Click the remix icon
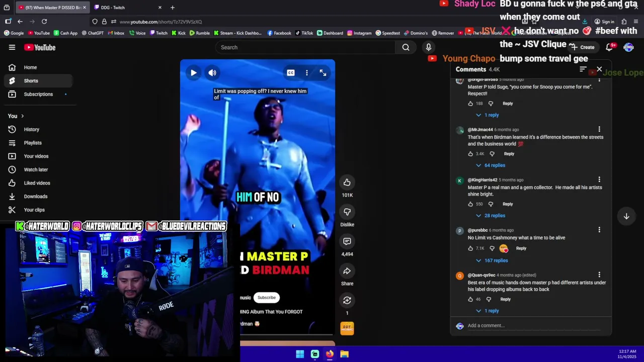Image resolution: width=644 pixels, height=362 pixels. point(347,300)
